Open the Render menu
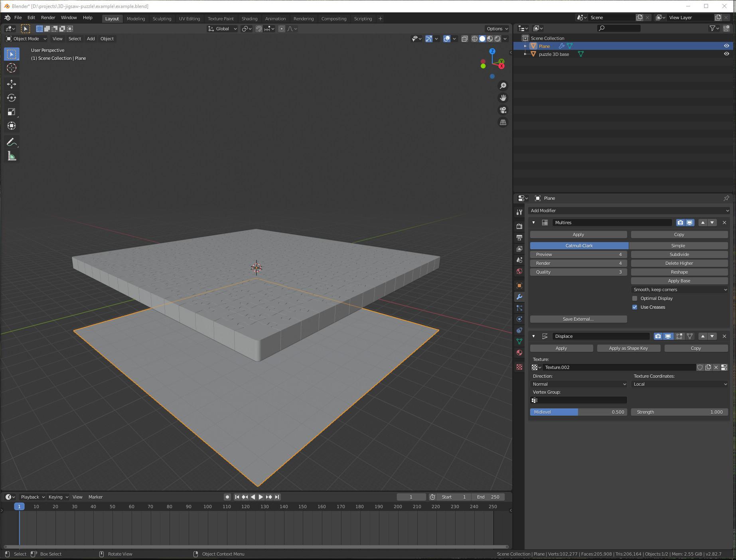736x560 pixels. tap(48, 18)
